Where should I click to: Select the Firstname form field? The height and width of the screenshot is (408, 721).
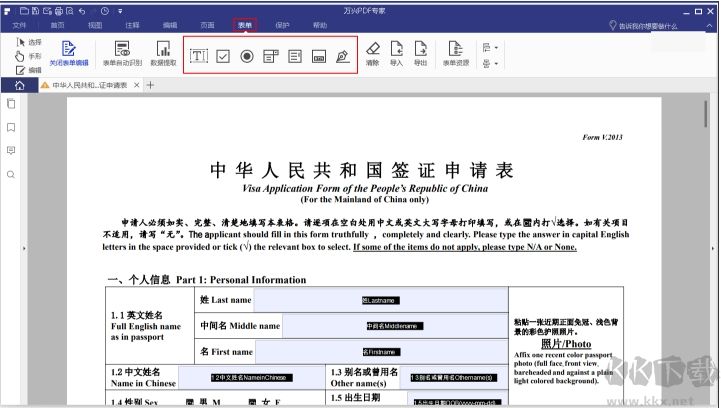382,352
